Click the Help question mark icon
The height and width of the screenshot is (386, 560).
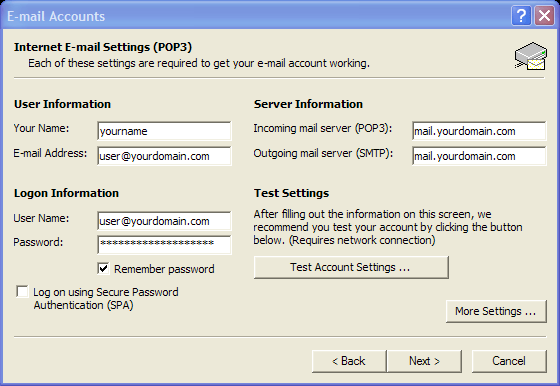521,16
